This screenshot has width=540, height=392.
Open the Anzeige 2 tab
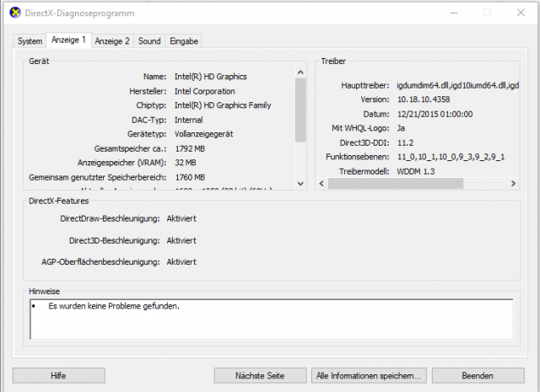[112, 40]
